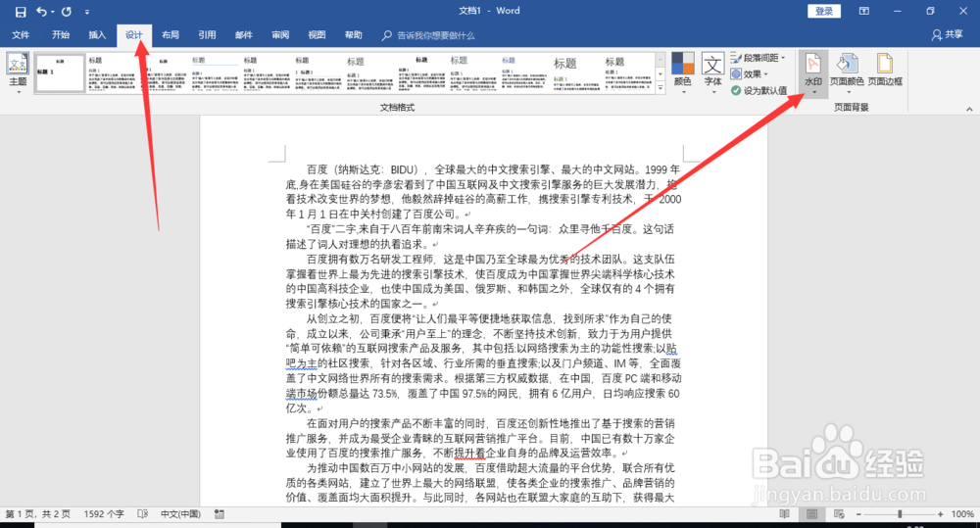Click the macro recording icon in status bar
This screenshot has height=528, width=980.
coord(220,514)
